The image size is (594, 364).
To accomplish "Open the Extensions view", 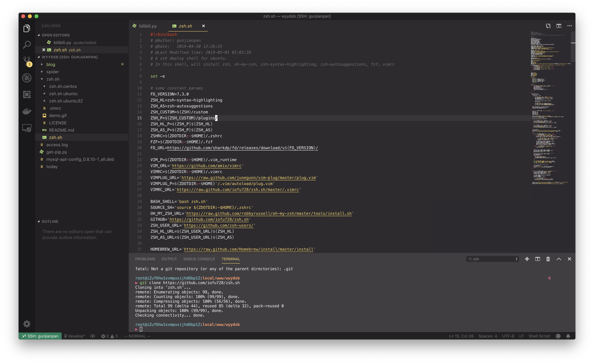I will 27,94.
